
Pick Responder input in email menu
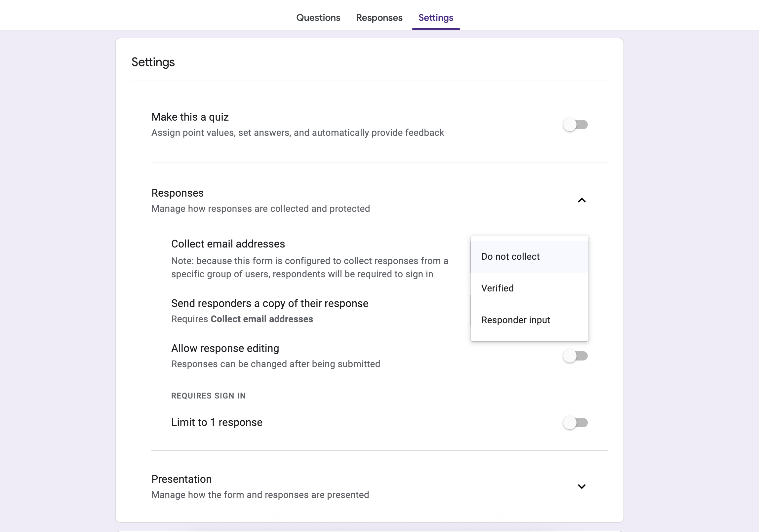516,320
